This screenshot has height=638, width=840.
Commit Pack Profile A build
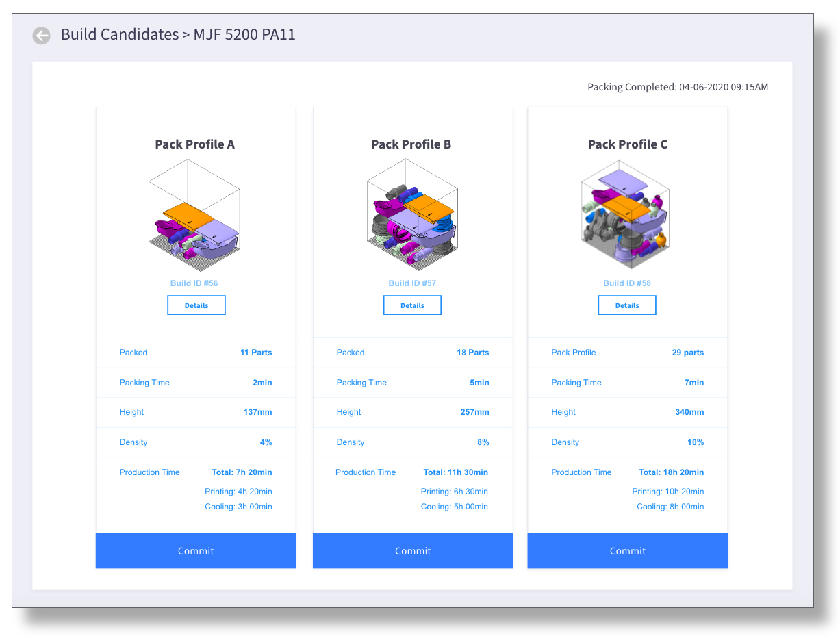196,551
